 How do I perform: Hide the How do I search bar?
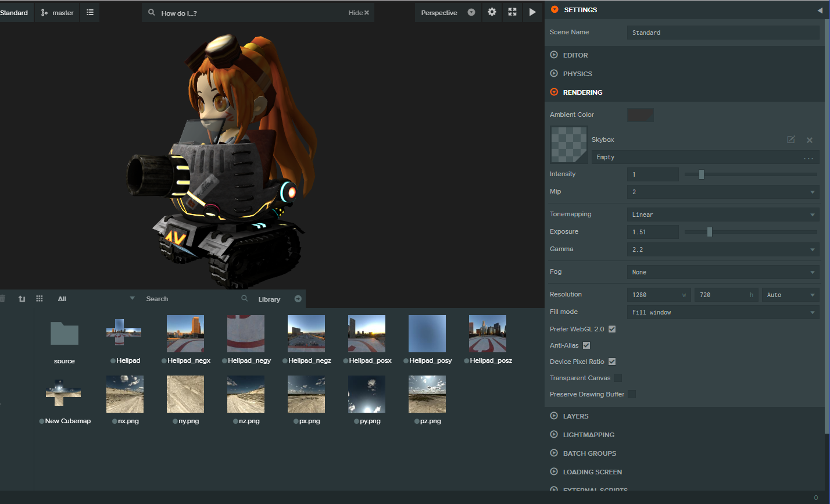point(359,13)
